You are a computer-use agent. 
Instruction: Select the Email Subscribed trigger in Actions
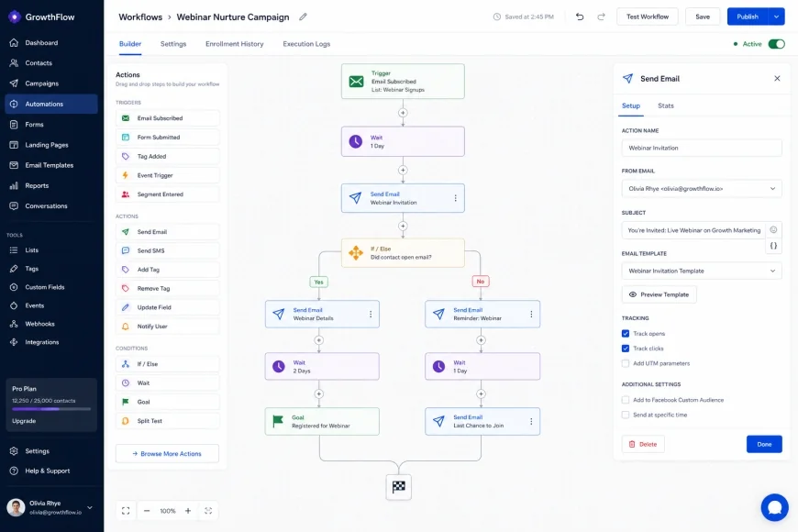[168, 118]
